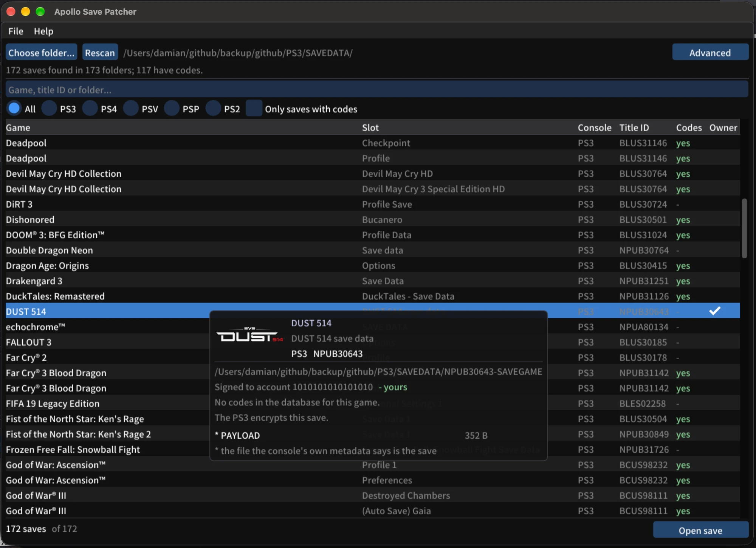This screenshot has width=756, height=548.
Task: Select God of War III Destroyed Chambers slot
Action: click(x=373, y=495)
